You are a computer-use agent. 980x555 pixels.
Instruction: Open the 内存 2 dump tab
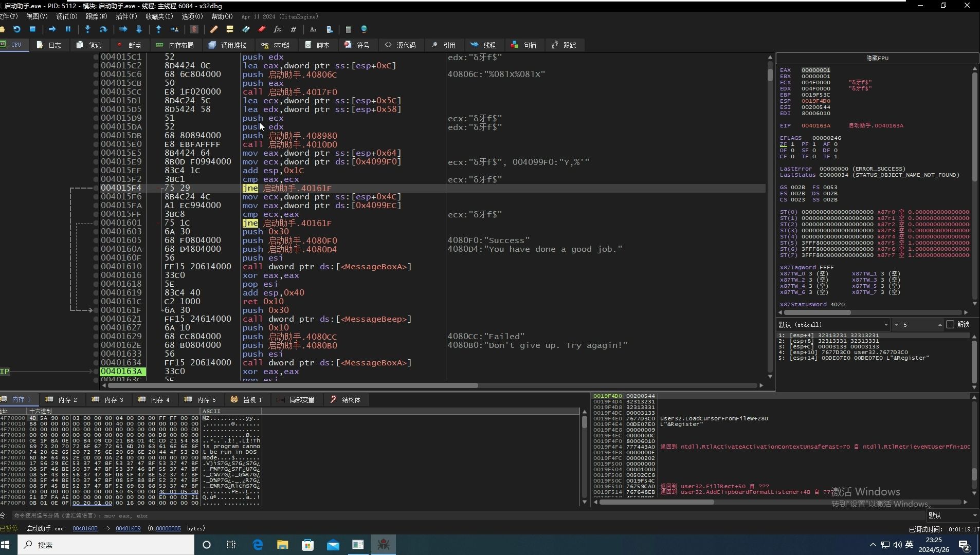click(61, 399)
